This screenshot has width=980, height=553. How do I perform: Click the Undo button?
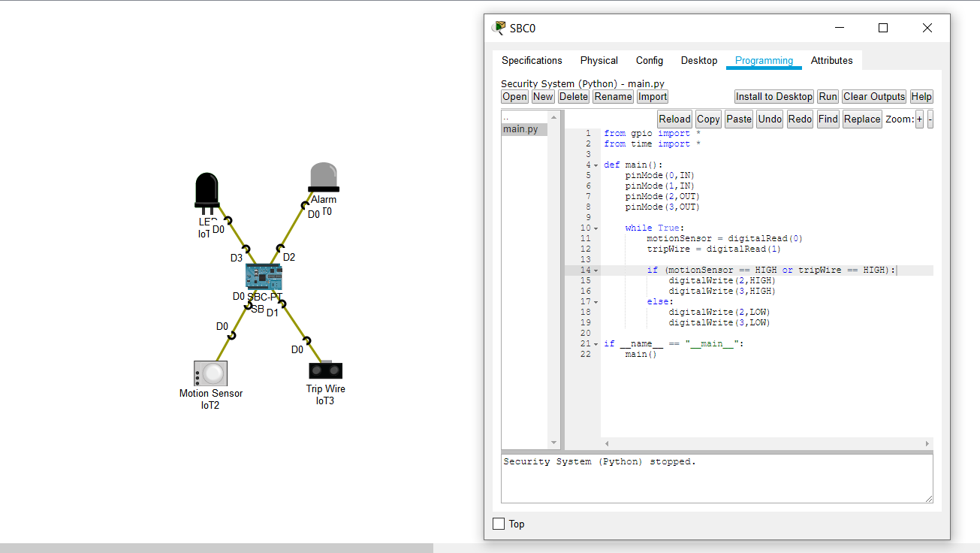770,119
